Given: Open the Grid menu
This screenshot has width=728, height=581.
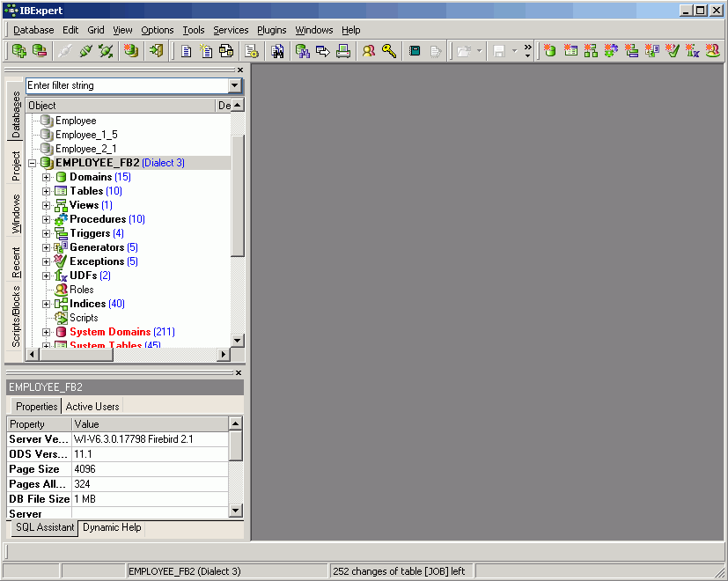Looking at the screenshot, I should click(x=96, y=30).
